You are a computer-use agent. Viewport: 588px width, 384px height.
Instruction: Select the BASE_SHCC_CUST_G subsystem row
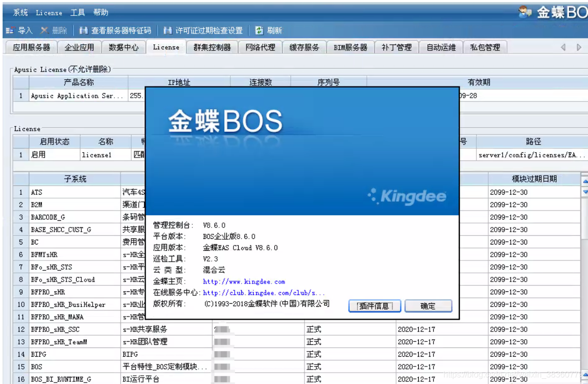point(75,230)
